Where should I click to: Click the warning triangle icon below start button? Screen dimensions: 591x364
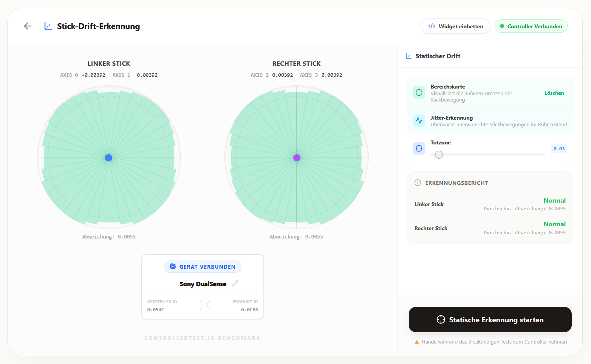coord(417,342)
